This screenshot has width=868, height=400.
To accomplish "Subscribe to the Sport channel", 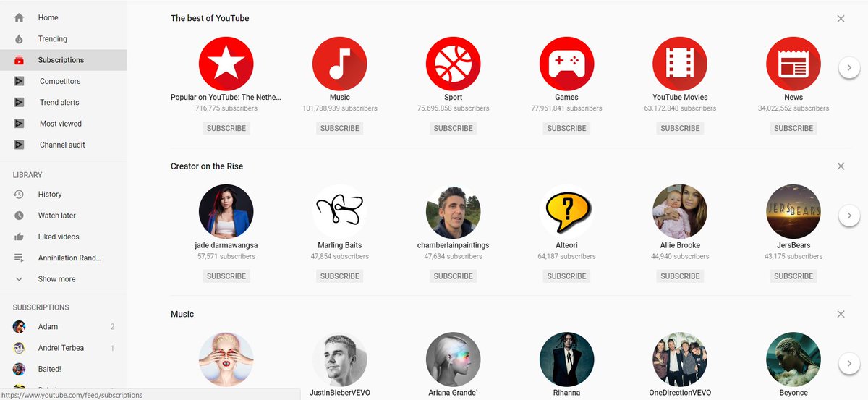I will point(454,128).
